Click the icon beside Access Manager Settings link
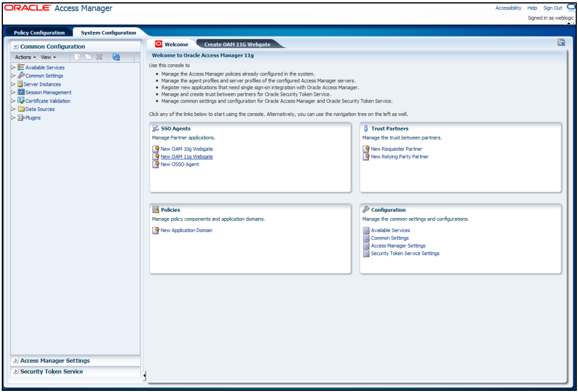The image size is (578, 392). (x=366, y=246)
